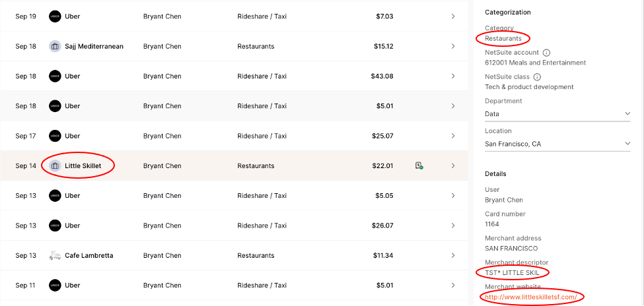Click the Little Skillet merchant building icon
This screenshot has height=306, width=644.
point(55,166)
